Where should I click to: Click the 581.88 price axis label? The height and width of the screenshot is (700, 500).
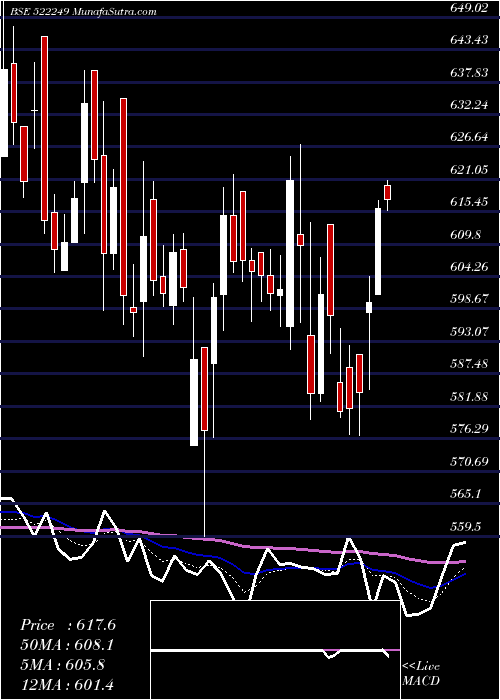pos(469,396)
